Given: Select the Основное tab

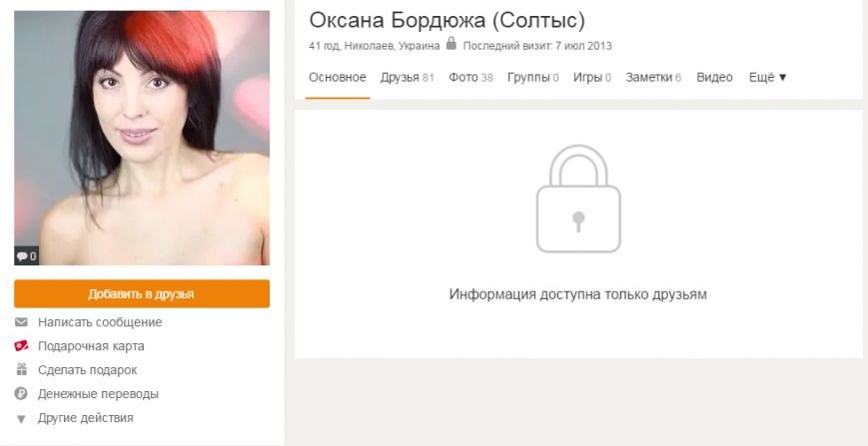Looking at the screenshot, I should coord(338,78).
